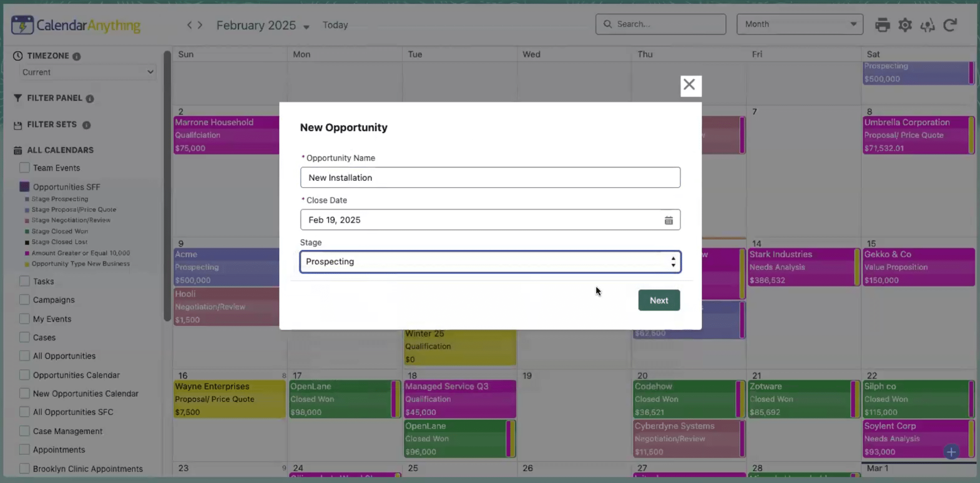The height and width of the screenshot is (483, 980).
Task: Collapse the All Calendars section
Action: [x=60, y=150]
